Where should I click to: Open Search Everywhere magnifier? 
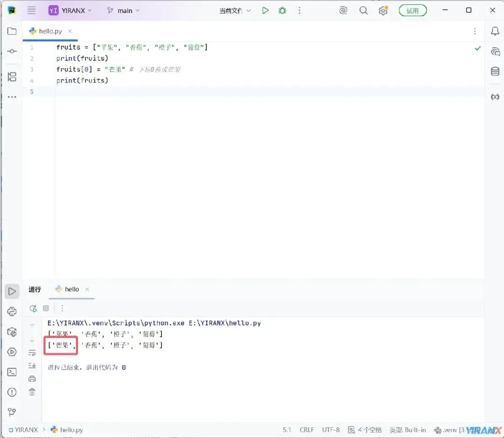(364, 11)
